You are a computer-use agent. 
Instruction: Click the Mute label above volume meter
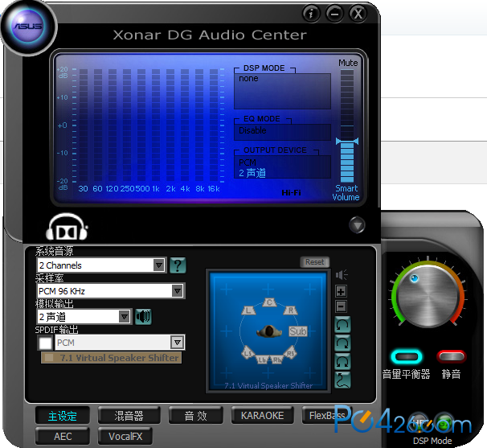pos(348,63)
